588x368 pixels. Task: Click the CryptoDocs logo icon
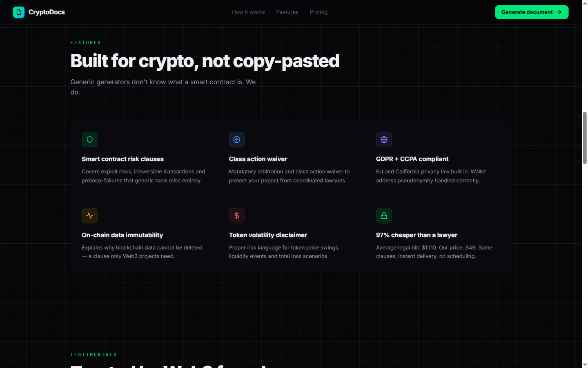18,12
